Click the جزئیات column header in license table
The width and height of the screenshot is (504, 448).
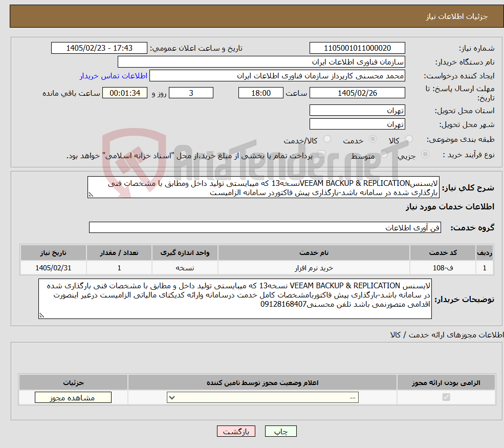click(73, 382)
